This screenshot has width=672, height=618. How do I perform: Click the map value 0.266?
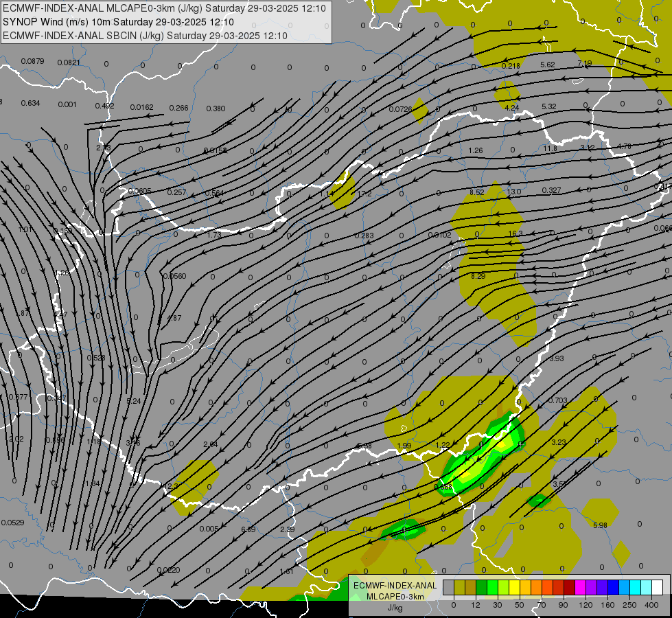(x=178, y=108)
